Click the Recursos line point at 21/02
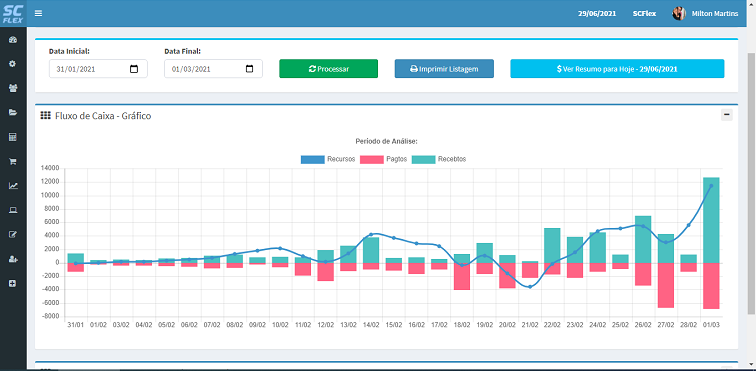 (x=530, y=287)
